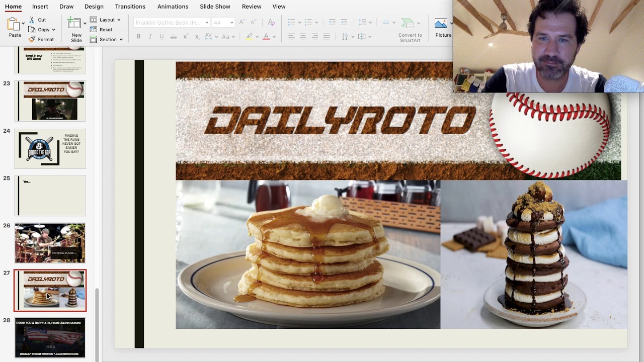Viewport: 644px width, 362px height.
Task: Switch to the Home tab
Action: coord(13,7)
